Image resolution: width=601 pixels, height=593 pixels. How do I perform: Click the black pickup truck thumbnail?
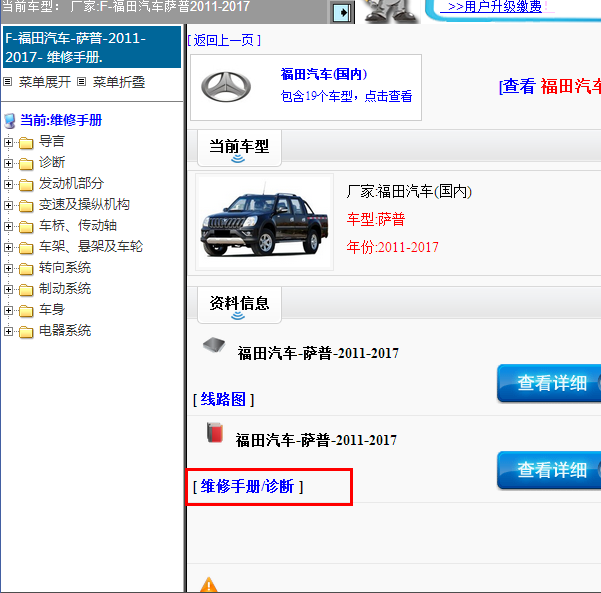tap(264, 222)
